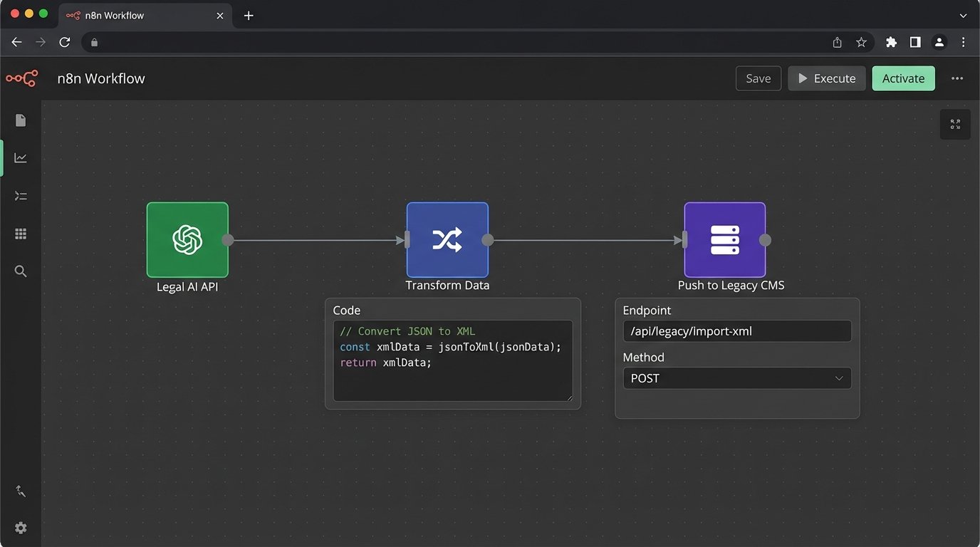
Task: Click the fit-to-view canvas icon
Action: (x=955, y=125)
